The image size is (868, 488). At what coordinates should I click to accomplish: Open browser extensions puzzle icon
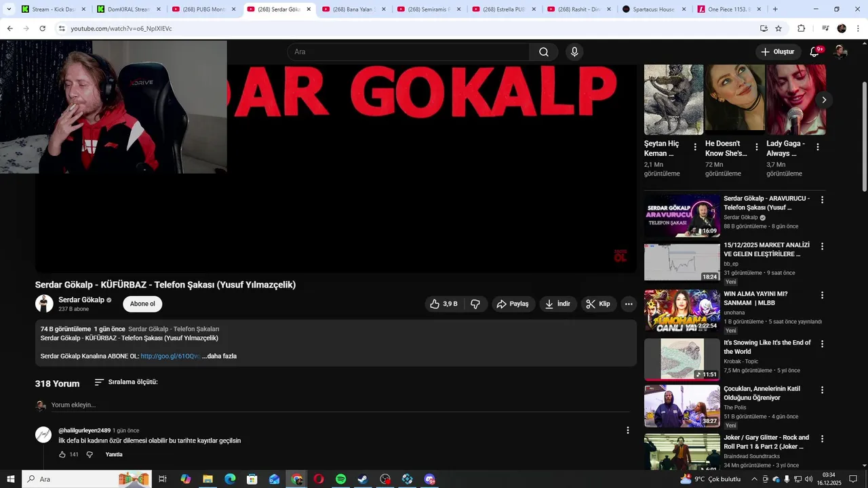tap(802, 28)
